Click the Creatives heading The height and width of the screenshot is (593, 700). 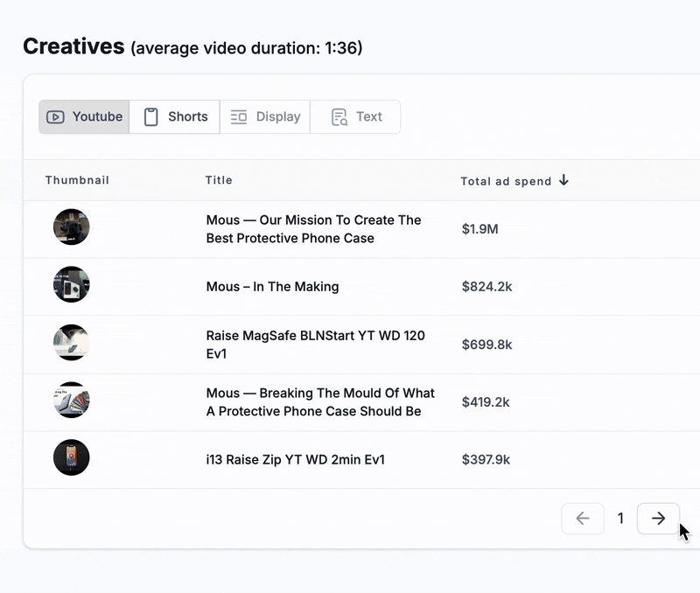(73, 46)
